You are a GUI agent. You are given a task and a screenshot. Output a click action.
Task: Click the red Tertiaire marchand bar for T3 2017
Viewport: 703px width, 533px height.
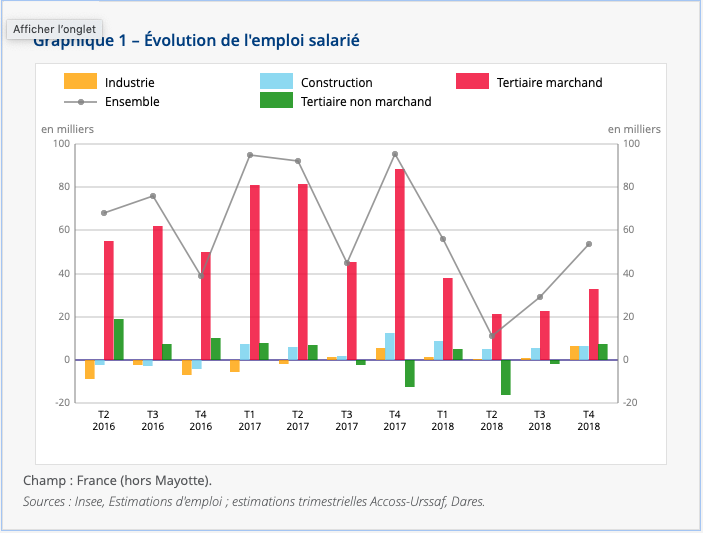point(352,311)
